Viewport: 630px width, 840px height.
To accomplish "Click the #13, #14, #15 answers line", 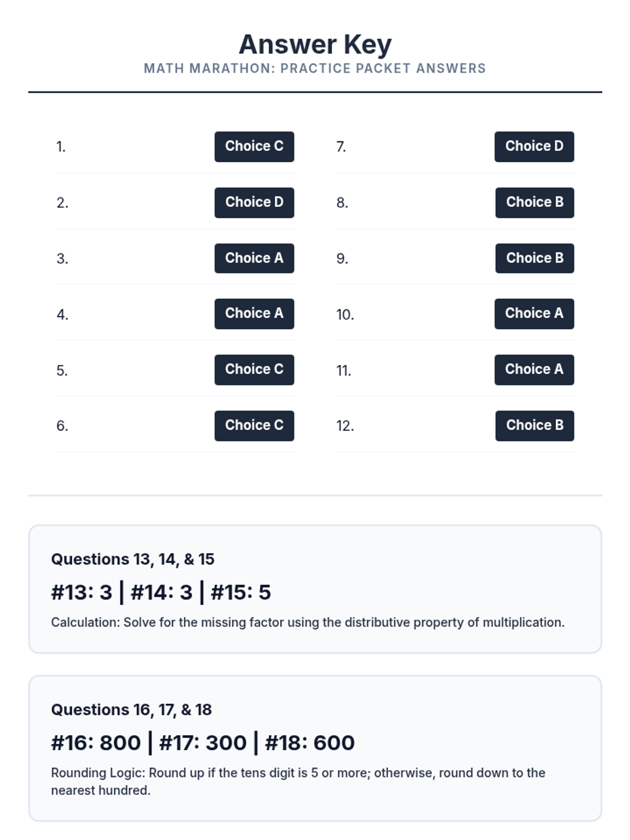I will click(161, 592).
